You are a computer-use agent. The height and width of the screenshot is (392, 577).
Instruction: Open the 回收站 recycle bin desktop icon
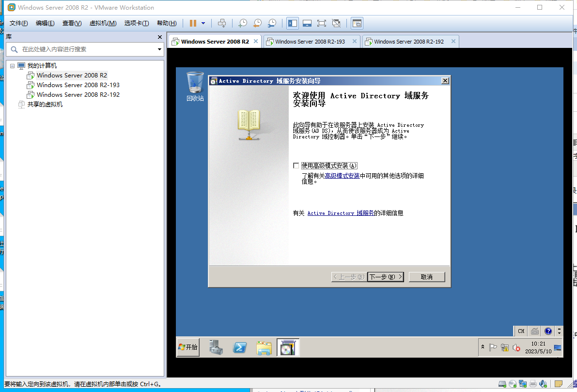click(195, 87)
